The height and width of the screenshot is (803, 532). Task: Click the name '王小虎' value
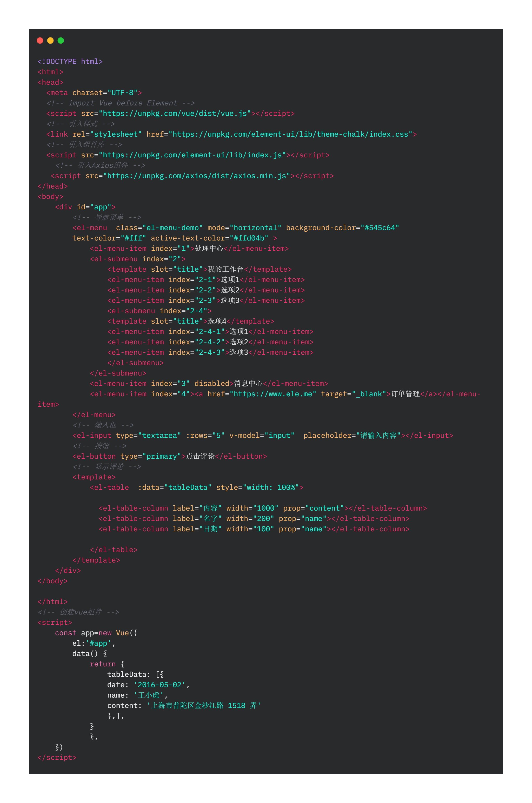pos(149,695)
